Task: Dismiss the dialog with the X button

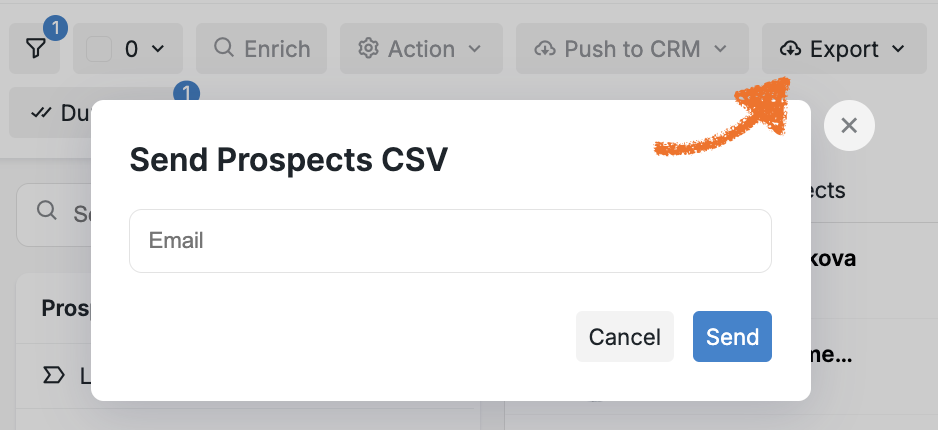Action: pos(849,126)
